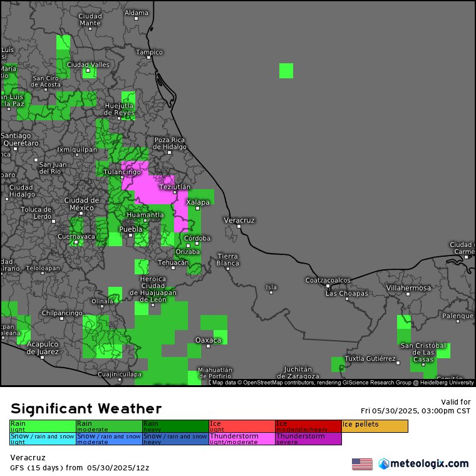
Task: Click the Chilpancingo city marker
Action: coord(61,318)
